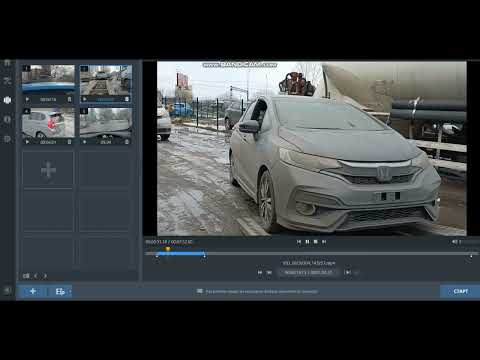
Task: Open the info icon in left sidebar
Action: [x=7, y=119]
